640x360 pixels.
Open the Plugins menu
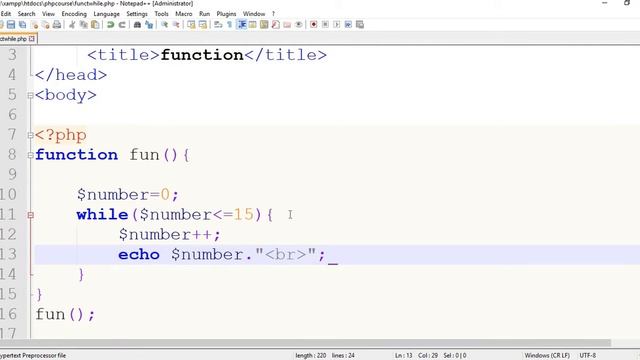pyautogui.click(x=227, y=14)
